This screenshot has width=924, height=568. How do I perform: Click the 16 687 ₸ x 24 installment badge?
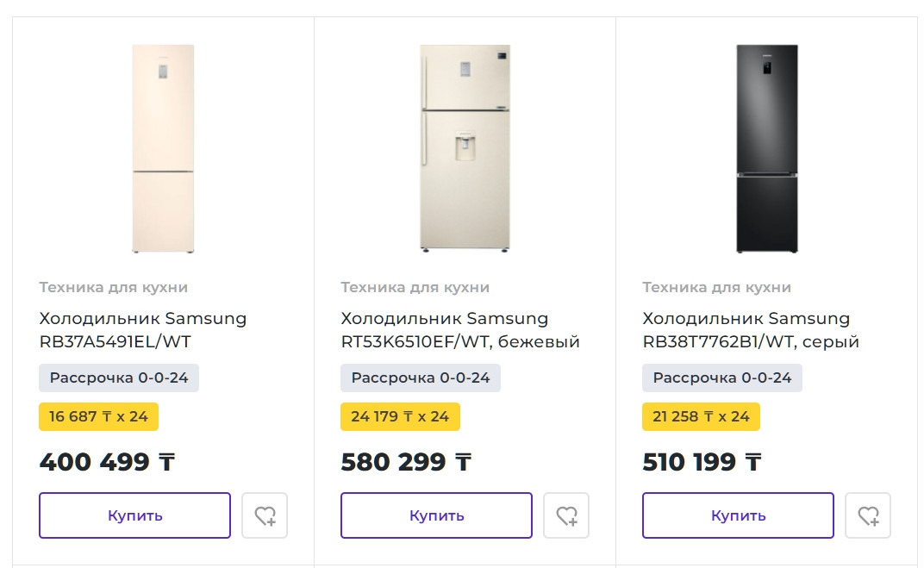click(98, 416)
